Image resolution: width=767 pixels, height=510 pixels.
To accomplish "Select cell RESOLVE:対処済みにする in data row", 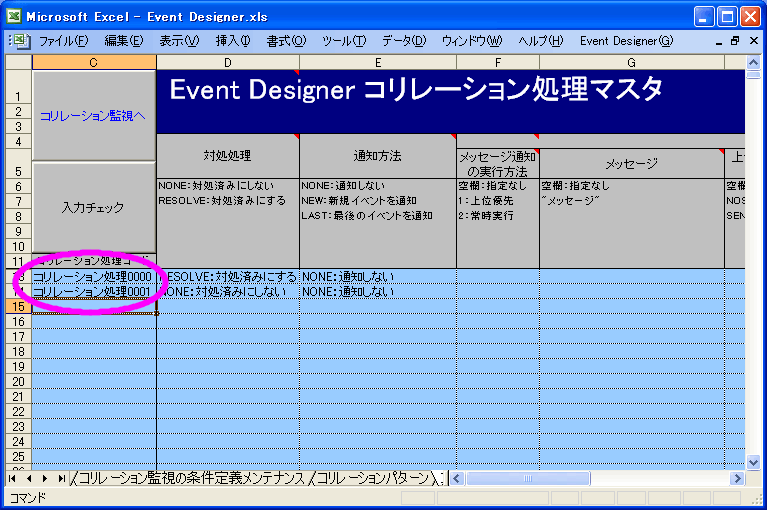I will click(x=228, y=276).
